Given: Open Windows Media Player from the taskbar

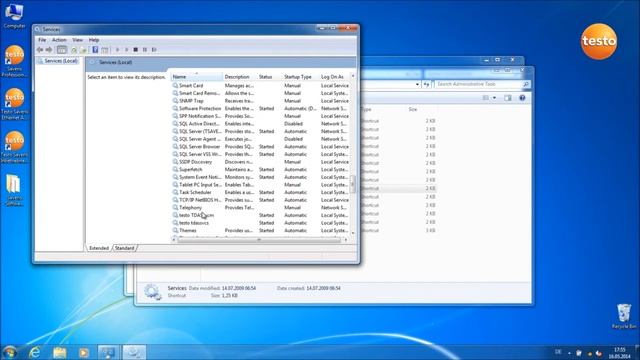Looking at the screenshot, I should click(84, 352).
